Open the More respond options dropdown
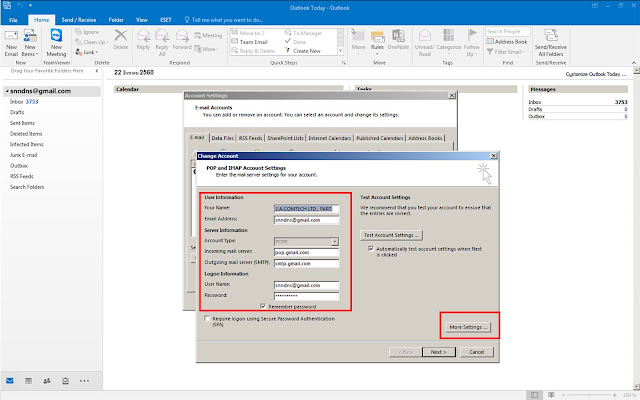 click(x=207, y=49)
